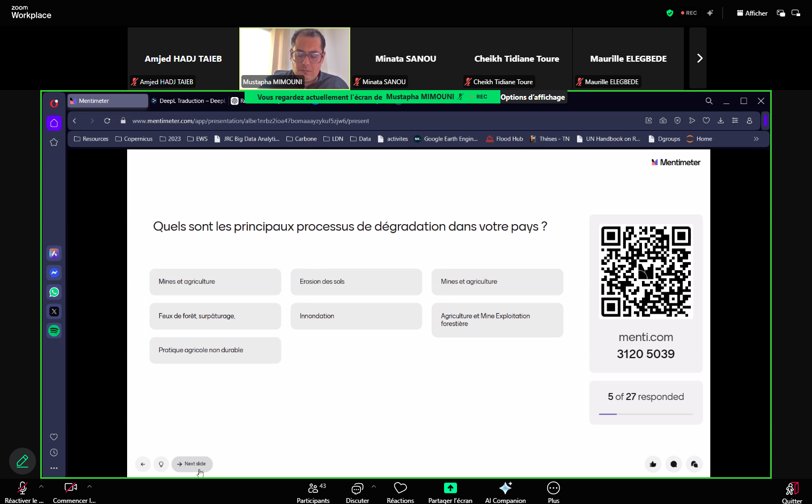Give a thumbs-up reaction in Mentimeter
This screenshot has width=812, height=504.
(653, 464)
